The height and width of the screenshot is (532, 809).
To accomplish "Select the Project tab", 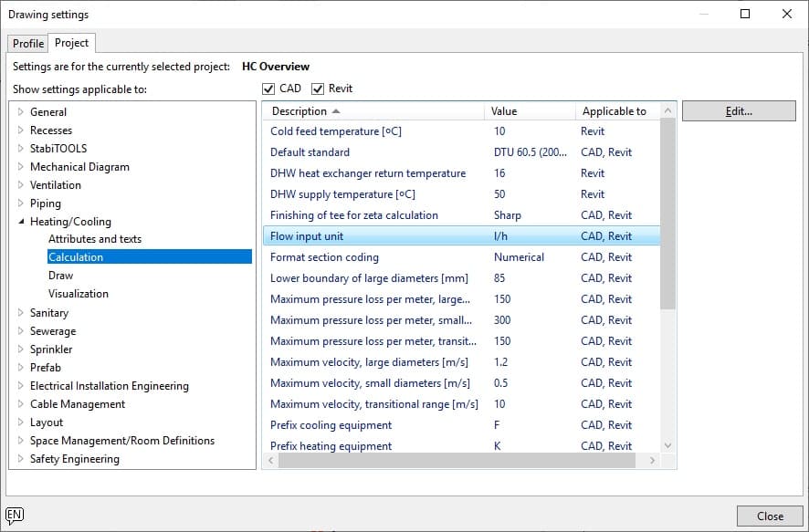I will pos(71,43).
